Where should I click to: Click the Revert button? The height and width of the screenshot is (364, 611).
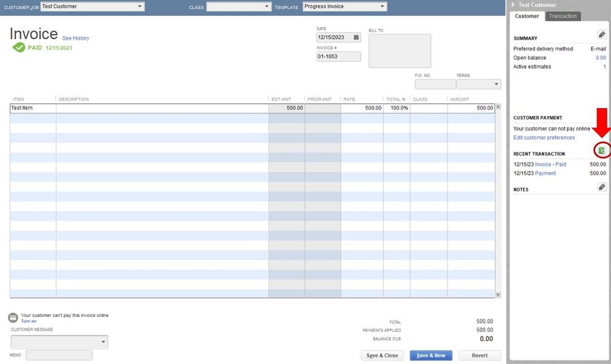click(480, 355)
